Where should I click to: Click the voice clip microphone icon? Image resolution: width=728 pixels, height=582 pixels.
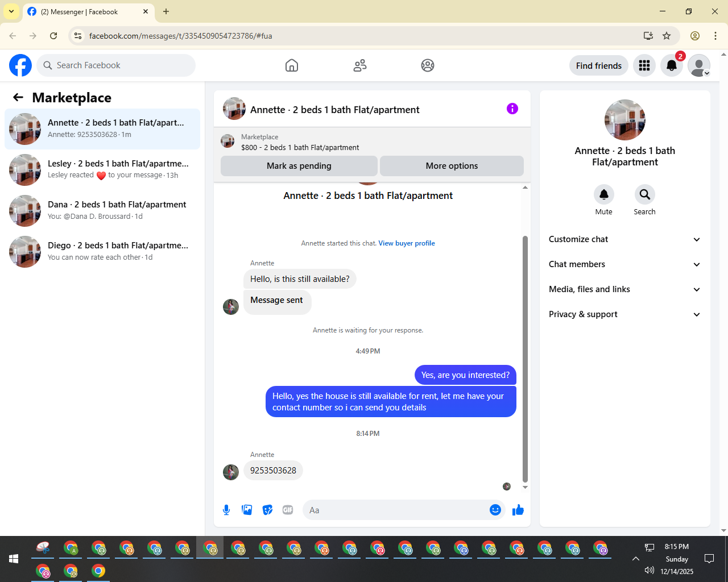click(x=226, y=510)
